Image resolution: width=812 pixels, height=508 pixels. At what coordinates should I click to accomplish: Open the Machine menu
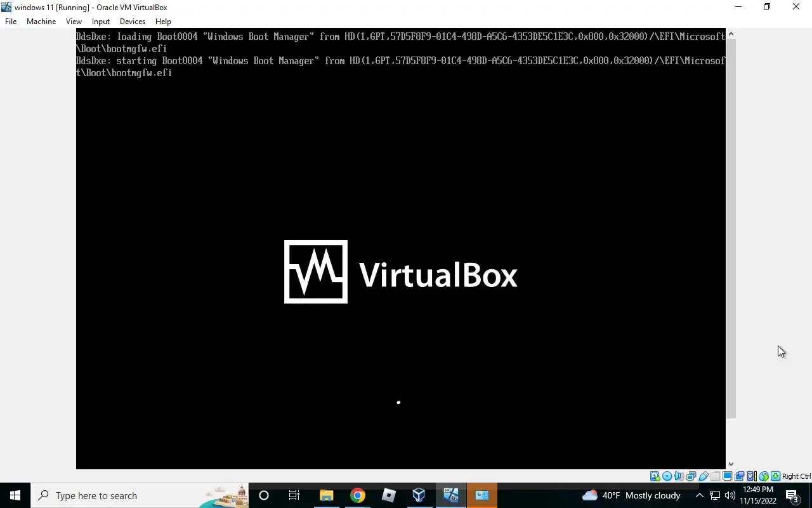41,21
